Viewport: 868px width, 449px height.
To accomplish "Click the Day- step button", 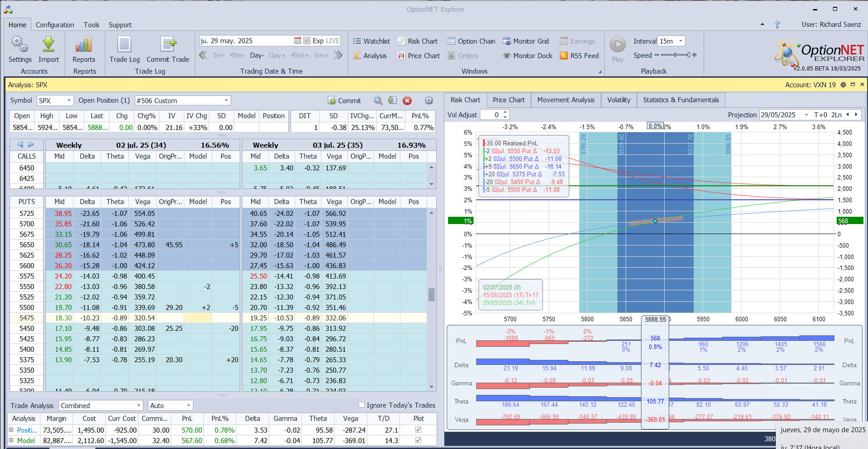I will pyautogui.click(x=257, y=55).
